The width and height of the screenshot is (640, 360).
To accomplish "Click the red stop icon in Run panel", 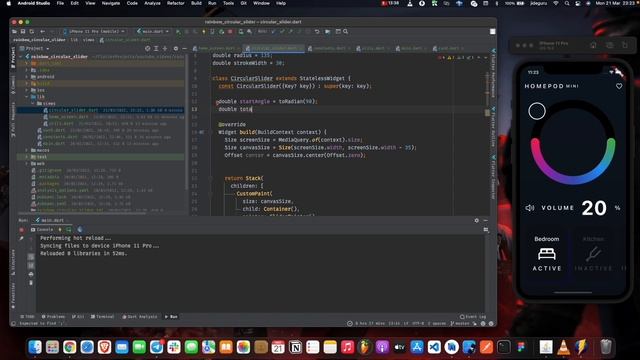I will [x=21, y=230].
